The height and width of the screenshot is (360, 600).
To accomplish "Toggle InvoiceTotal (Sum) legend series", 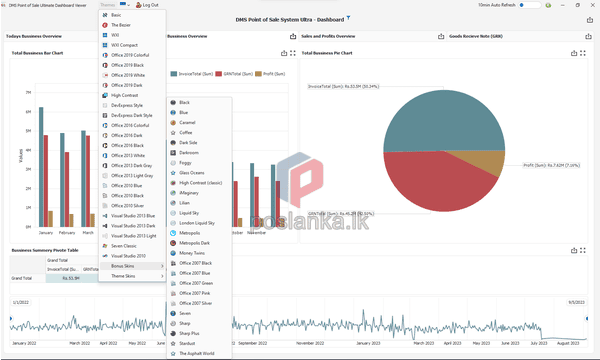I will [x=192, y=74].
